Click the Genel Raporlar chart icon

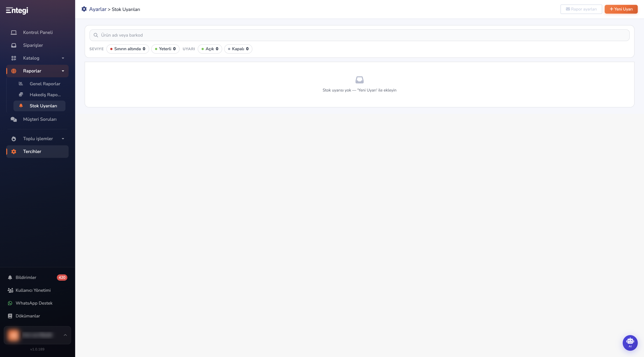(21, 84)
